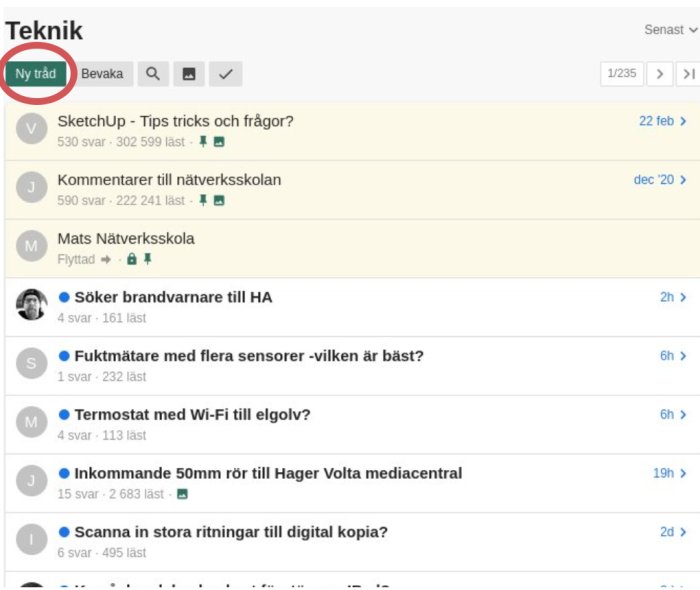Click the checkmark mark-as-read icon
This screenshot has width=700, height=590.
pyautogui.click(x=225, y=74)
